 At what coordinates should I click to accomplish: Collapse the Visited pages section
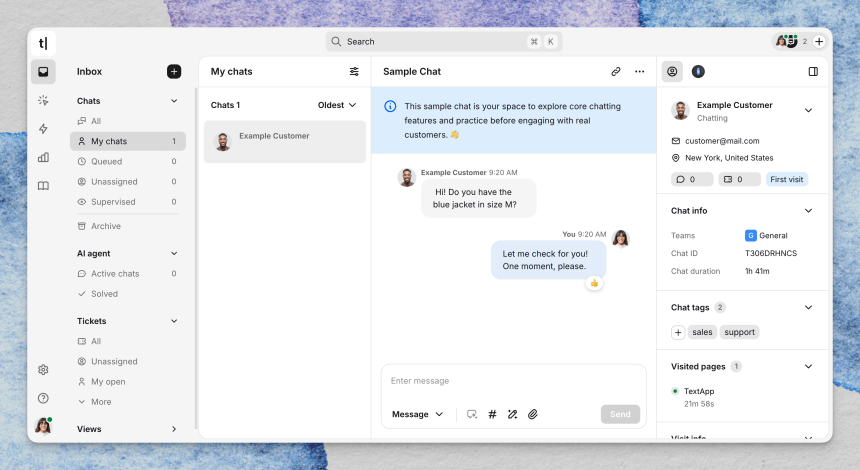pos(808,366)
